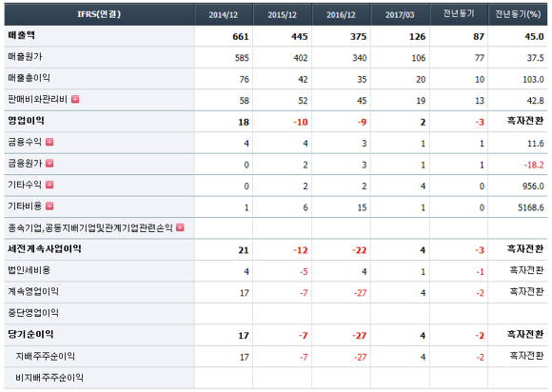Select the 2014/12 column header

pos(224,15)
